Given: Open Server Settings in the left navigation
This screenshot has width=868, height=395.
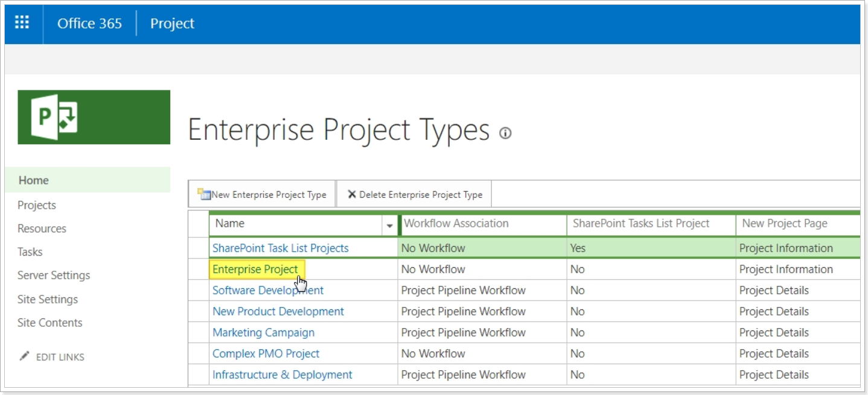Looking at the screenshot, I should (x=54, y=275).
